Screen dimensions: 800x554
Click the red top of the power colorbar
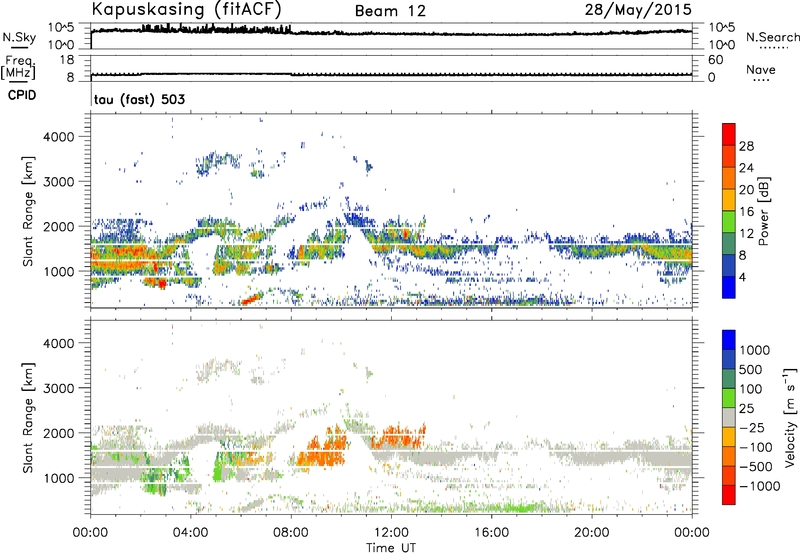[729, 134]
